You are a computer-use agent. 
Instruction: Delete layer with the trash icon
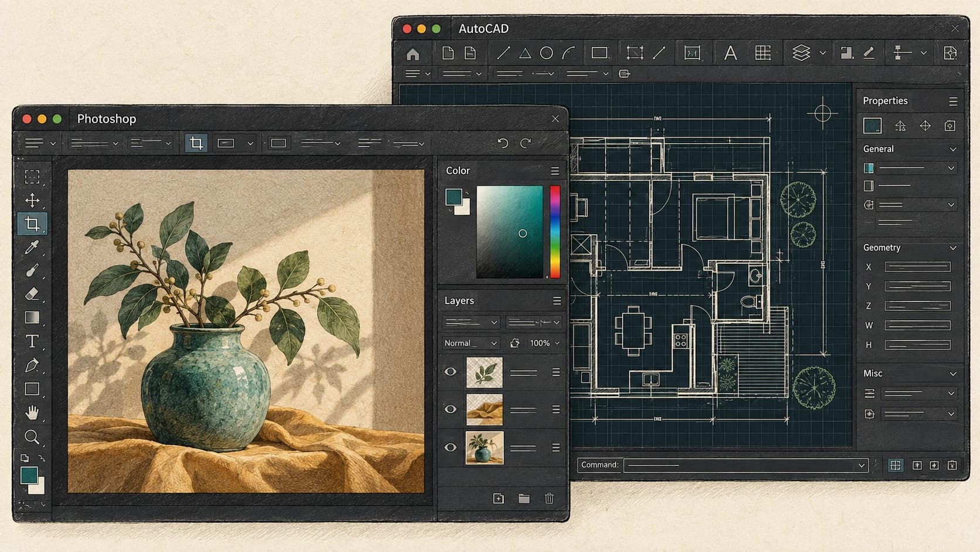[549, 499]
